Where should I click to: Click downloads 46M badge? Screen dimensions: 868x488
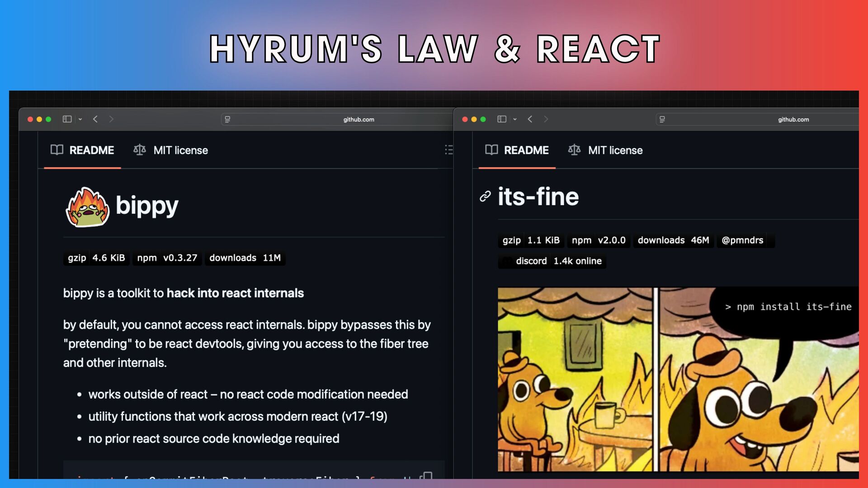pyautogui.click(x=673, y=240)
